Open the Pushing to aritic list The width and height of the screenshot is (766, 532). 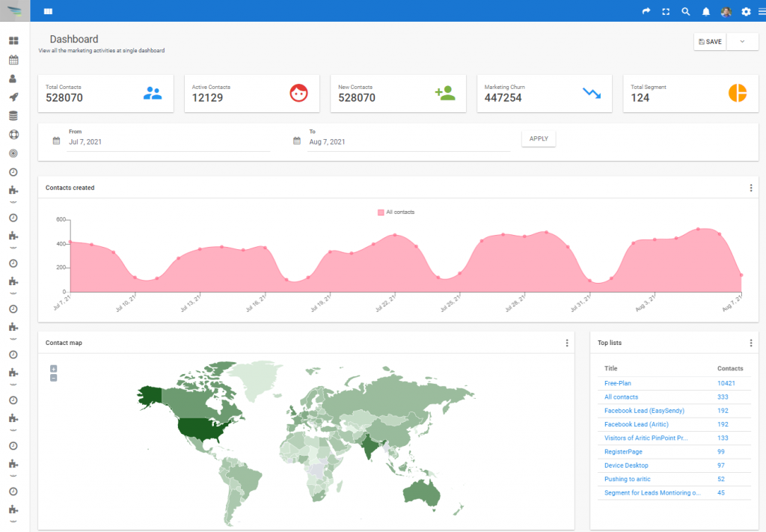click(x=628, y=479)
